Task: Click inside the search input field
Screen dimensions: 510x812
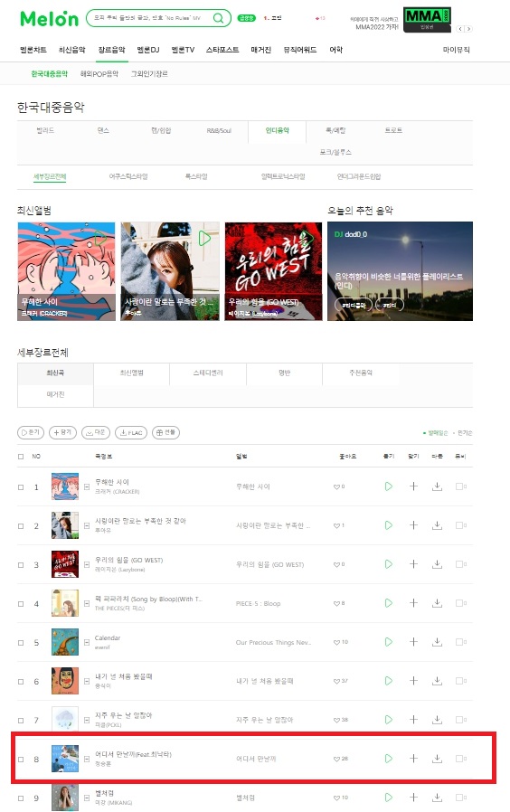Action: click(x=147, y=18)
